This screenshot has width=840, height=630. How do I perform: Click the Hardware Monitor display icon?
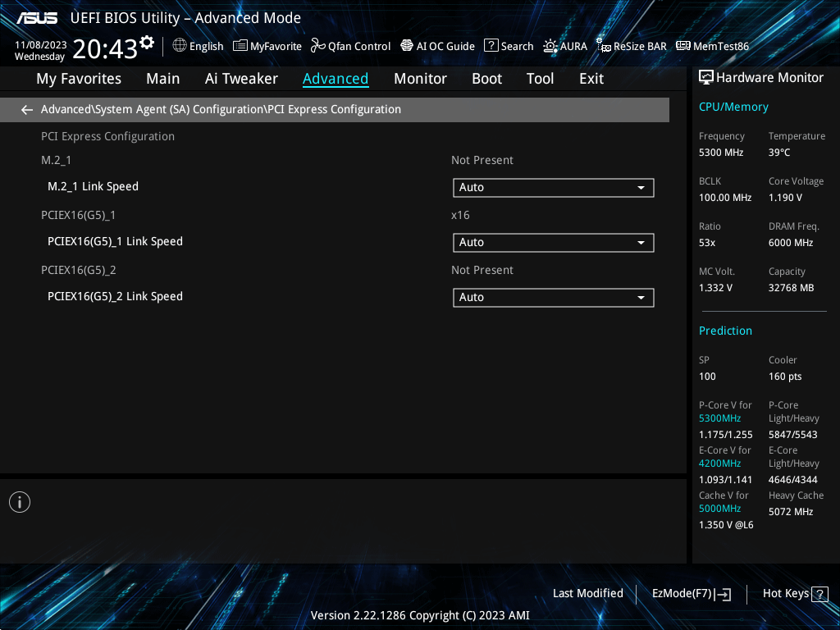(x=706, y=78)
